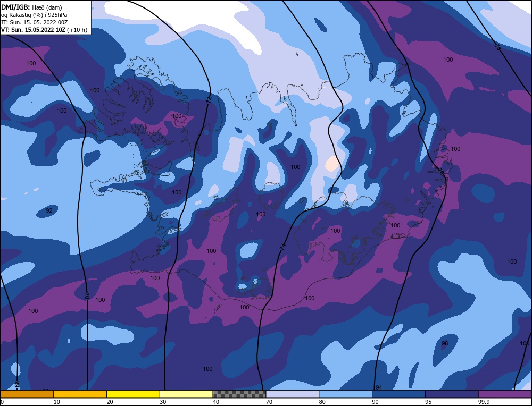532x406 pixels.
Task: Click the '78' height contour label
Action: [x=497, y=47]
